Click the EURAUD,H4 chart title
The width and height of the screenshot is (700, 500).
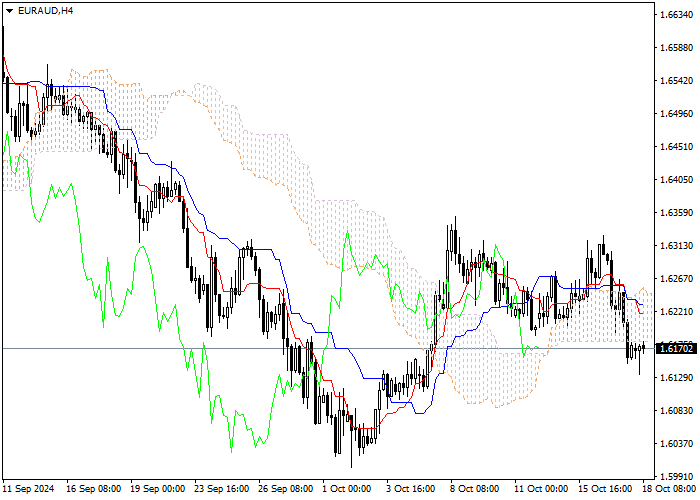(x=46, y=11)
